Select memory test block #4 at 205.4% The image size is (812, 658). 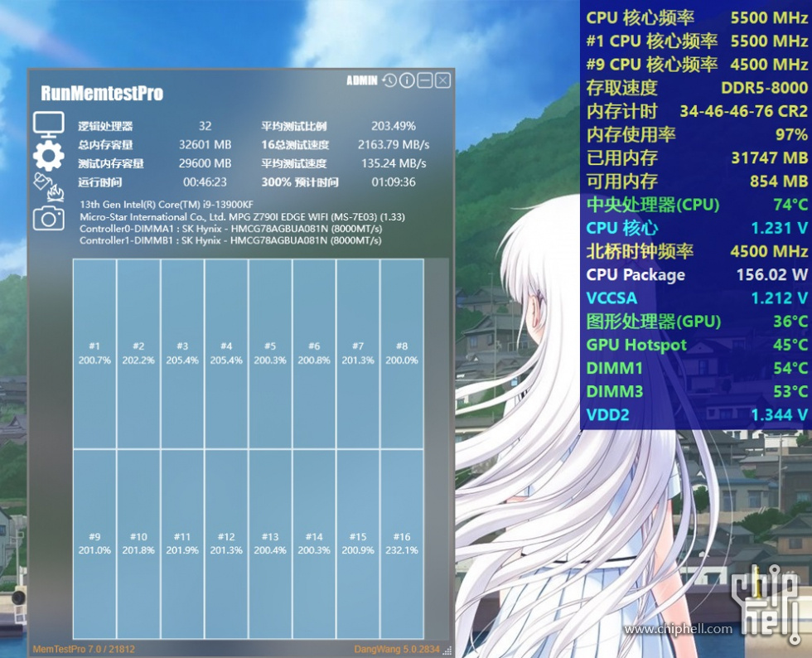point(226,354)
